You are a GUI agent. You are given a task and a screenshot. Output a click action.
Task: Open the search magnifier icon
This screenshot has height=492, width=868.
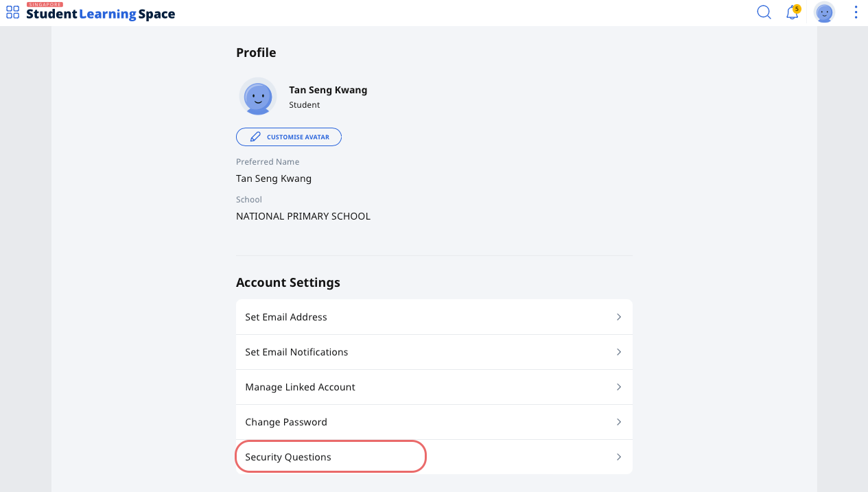coord(763,12)
